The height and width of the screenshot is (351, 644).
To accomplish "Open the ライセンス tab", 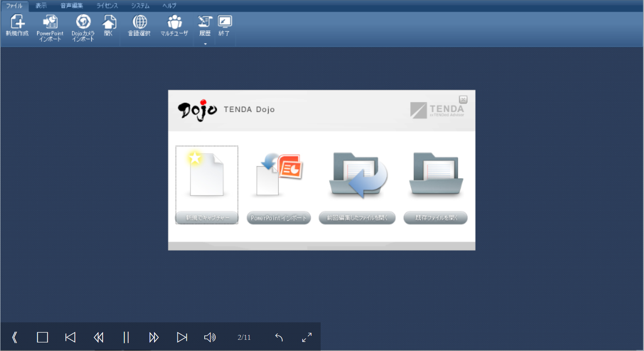I will point(107,6).
